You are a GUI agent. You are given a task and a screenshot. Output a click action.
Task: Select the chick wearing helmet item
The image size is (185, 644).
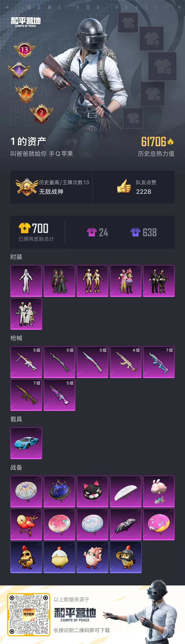click(126, 557)
